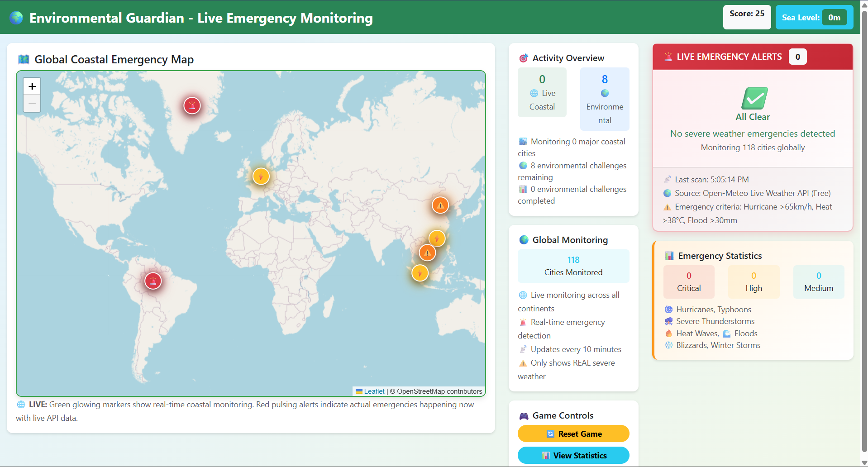
Task: Select the Environmental count card
Action: (604, 99)
